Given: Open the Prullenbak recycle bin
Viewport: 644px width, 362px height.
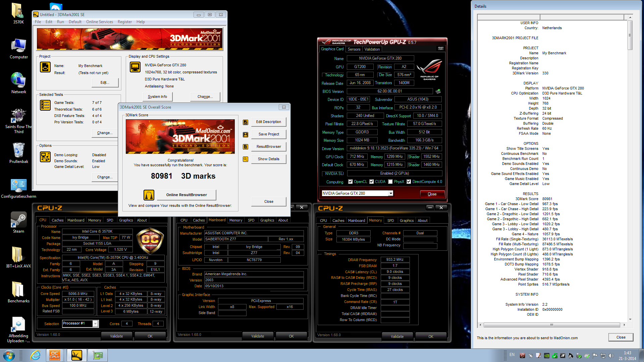Looking at the screenshot, I should [18, 153].
